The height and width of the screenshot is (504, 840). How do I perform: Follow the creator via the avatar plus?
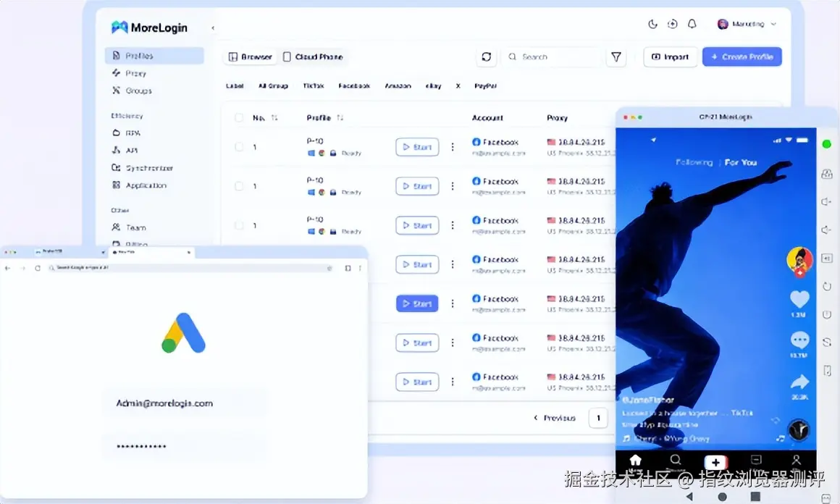point(800,272)
